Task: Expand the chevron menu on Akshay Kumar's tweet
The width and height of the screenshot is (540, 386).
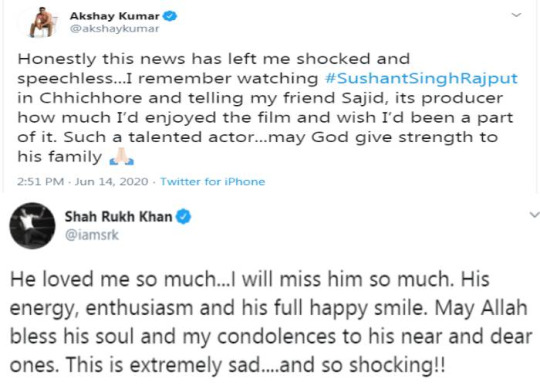Action: click(x=516, y=15)
